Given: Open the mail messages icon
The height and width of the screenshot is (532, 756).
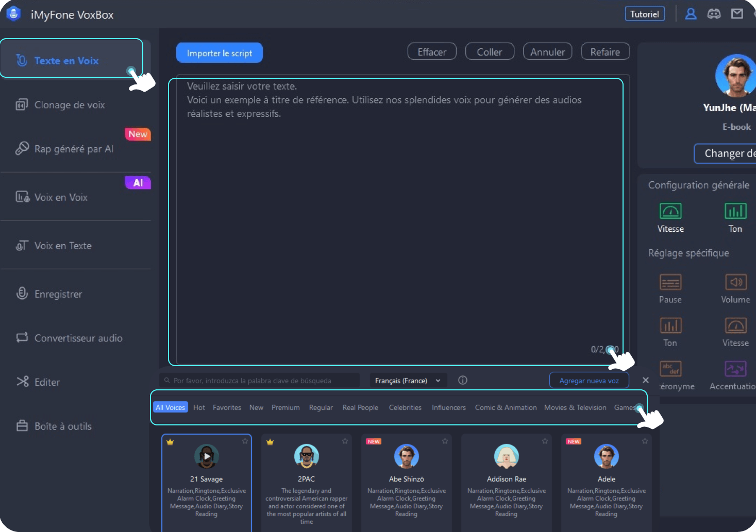Looking at the screenshot, I should (x=737, y=14).
